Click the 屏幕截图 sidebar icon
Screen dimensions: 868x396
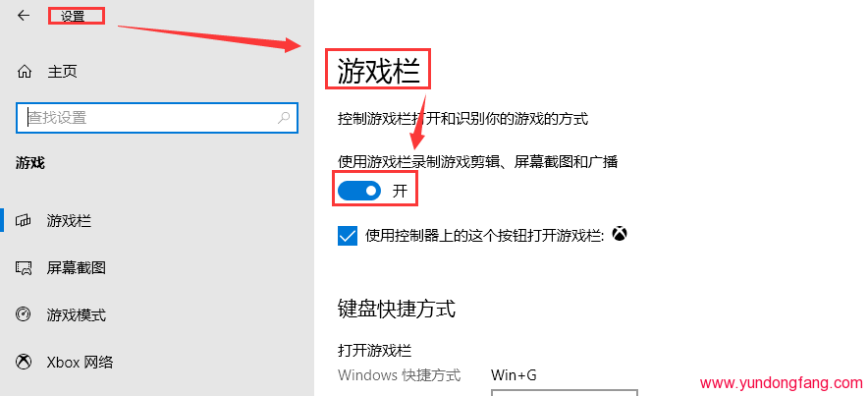[x=24, y=268]
